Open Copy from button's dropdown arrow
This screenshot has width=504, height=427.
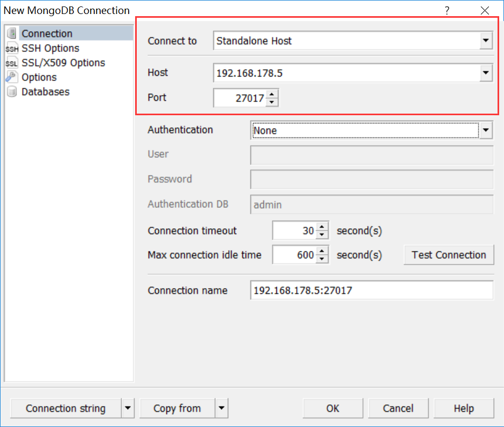coord(221,408)
